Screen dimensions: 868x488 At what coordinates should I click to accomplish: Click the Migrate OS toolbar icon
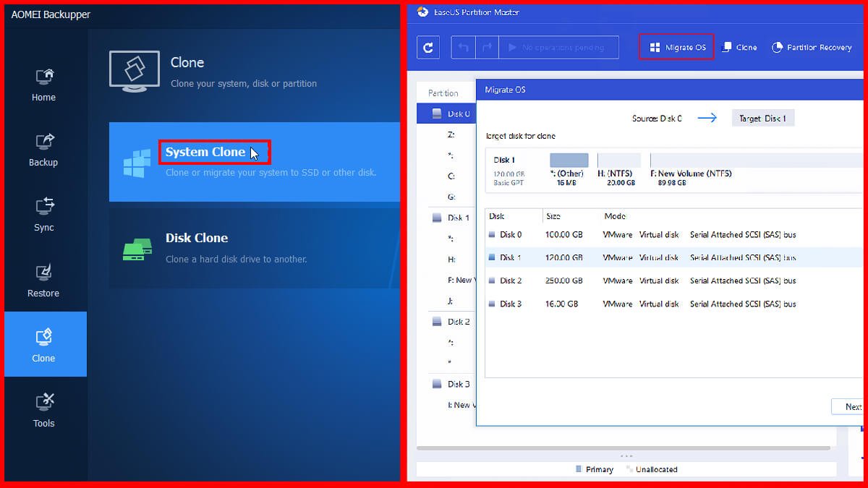coord(676,46)
